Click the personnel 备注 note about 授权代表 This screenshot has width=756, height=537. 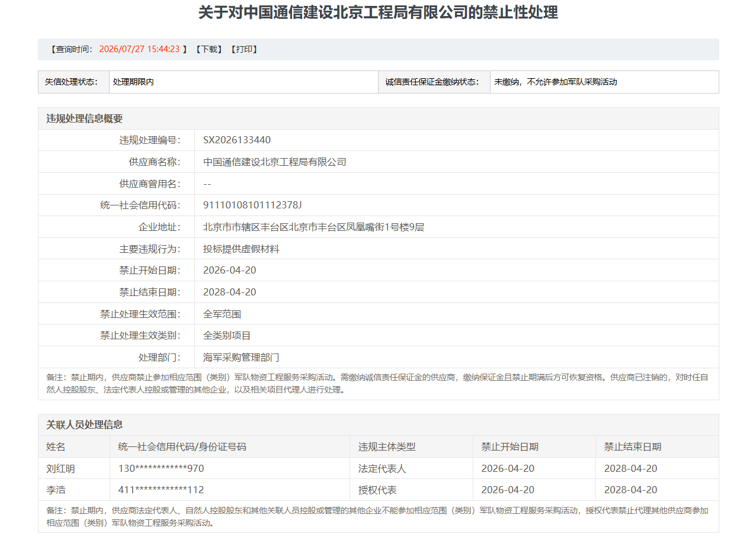pyautogui.click(x=378, y=517)
